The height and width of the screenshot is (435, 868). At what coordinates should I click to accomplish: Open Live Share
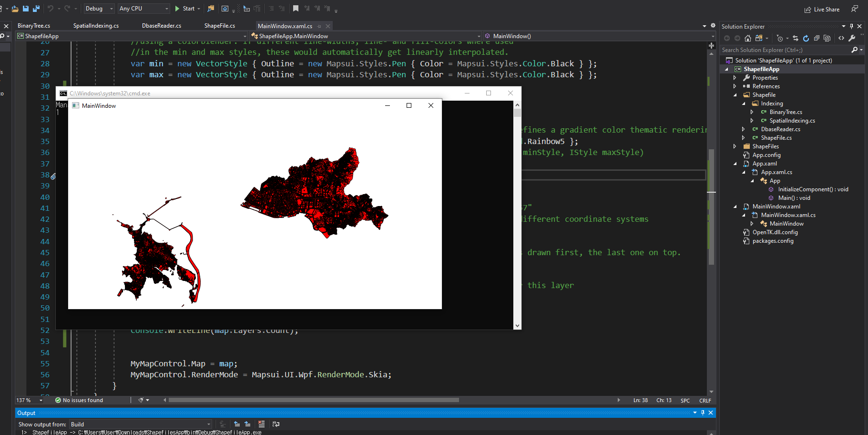(822, 10)
